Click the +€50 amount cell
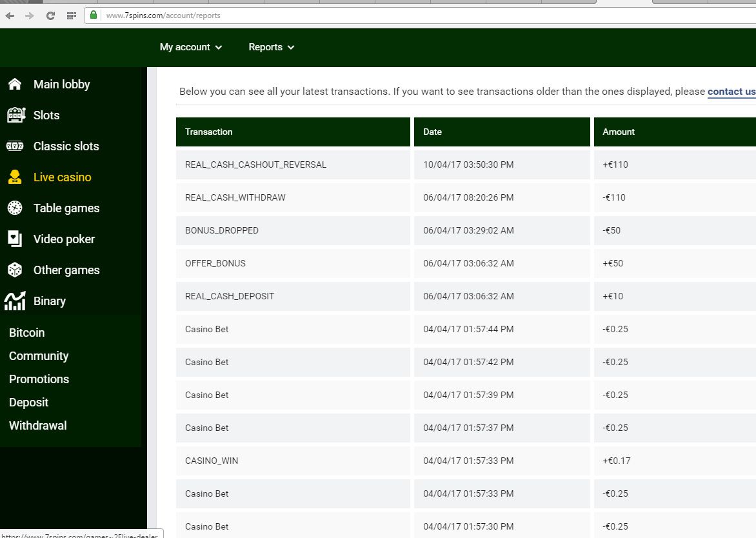756x538 pixels. [675, 263]
